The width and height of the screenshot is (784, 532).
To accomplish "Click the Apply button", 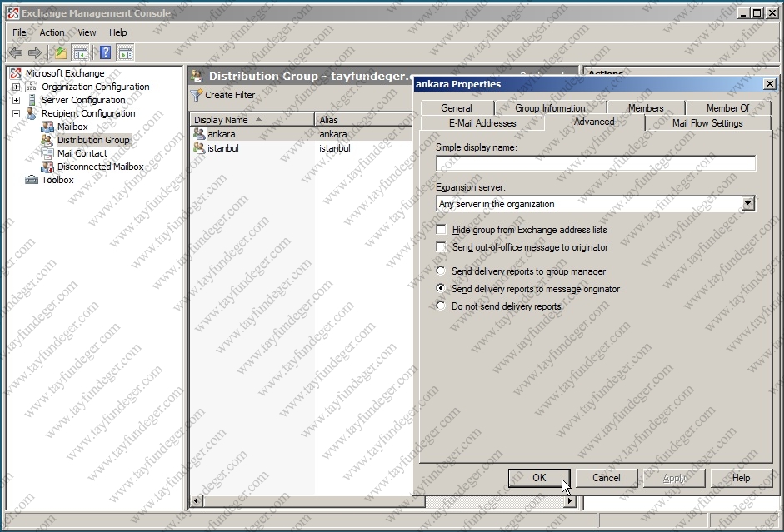I will coord(674,478).
